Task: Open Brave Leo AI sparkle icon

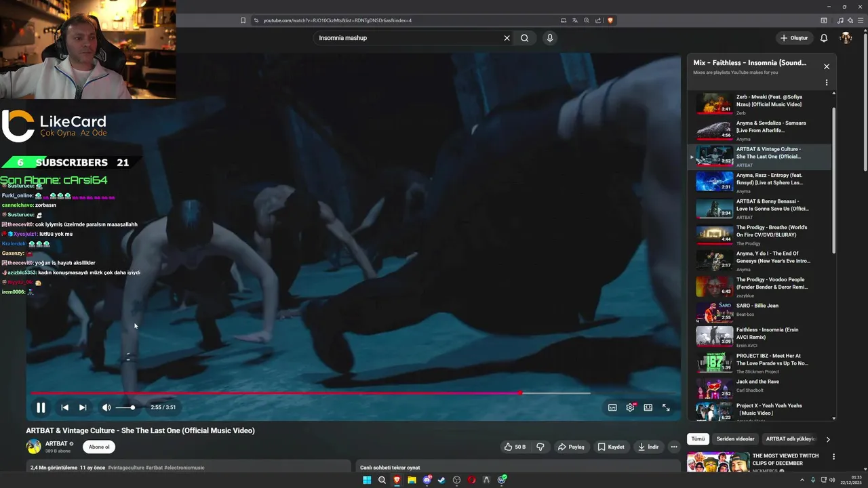Action: coord(850,20)
